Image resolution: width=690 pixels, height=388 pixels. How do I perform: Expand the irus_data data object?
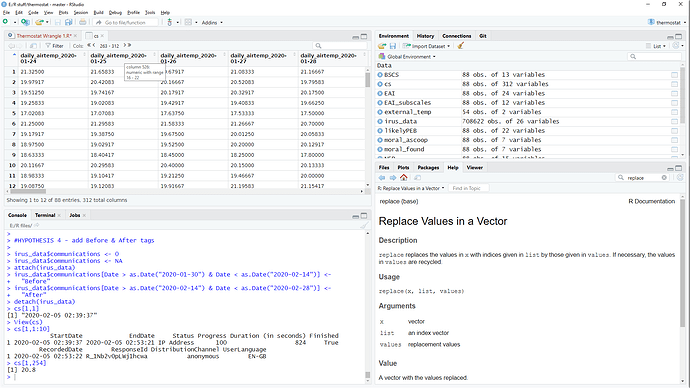point(380,121)
